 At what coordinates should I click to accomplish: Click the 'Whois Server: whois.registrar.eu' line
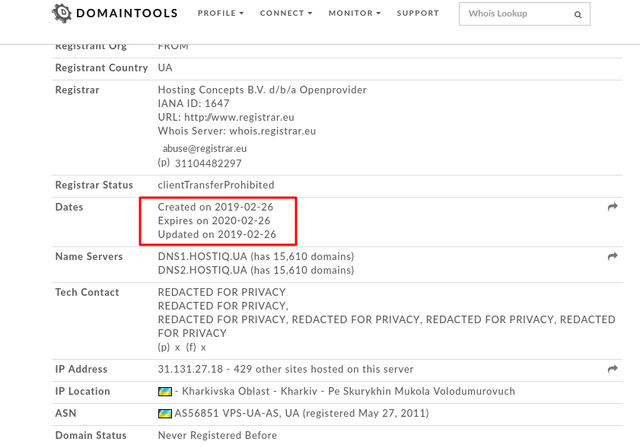tap(237, 131)
